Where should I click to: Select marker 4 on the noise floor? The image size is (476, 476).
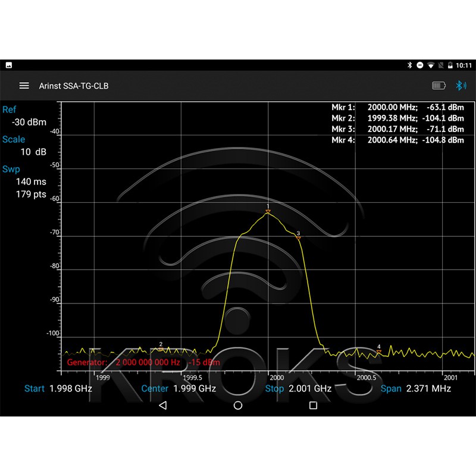click(x=378, y=351)
